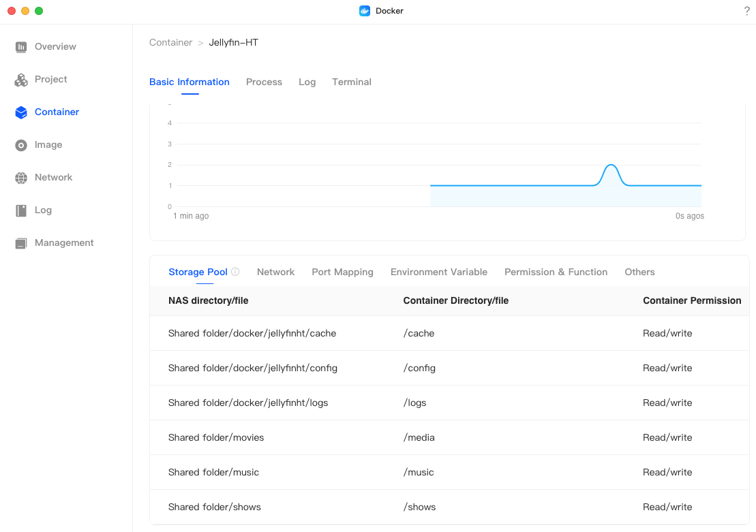Viewport: 756px width, 532px height.
Task: Show the Environment Variable tab
Action: 438,272
